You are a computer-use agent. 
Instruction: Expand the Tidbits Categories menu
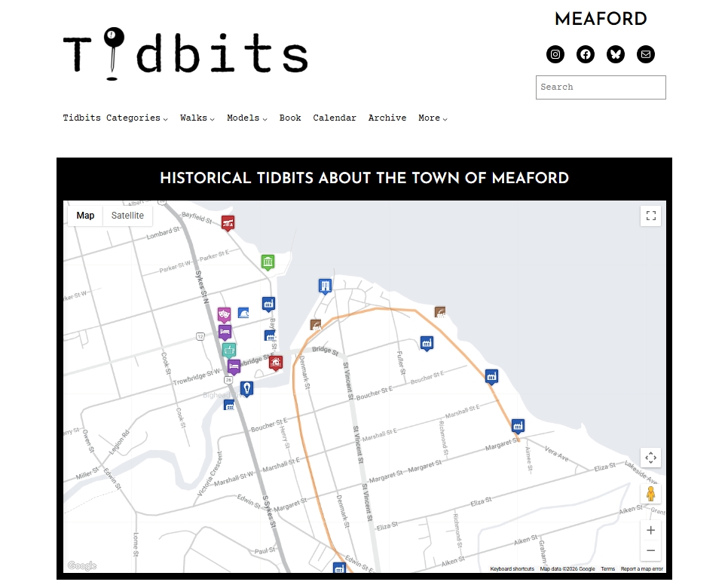pyautogui.click(x=115, y=118)
